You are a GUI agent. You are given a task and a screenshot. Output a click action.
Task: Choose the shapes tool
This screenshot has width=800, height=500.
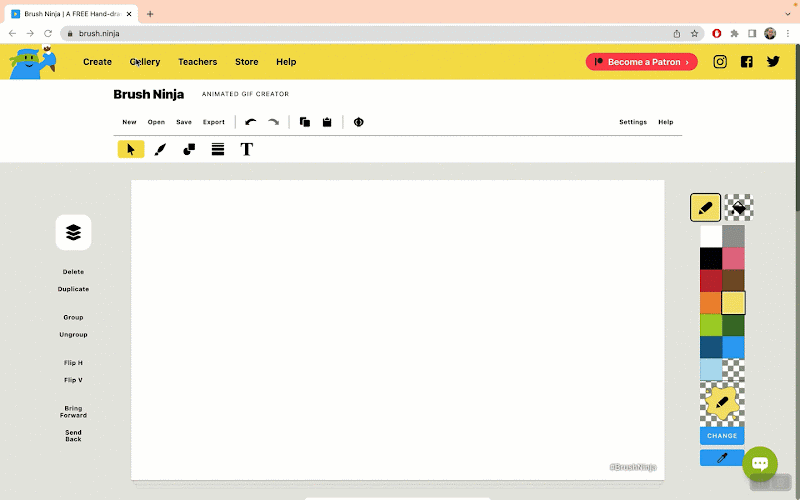[x=189, y=149]
